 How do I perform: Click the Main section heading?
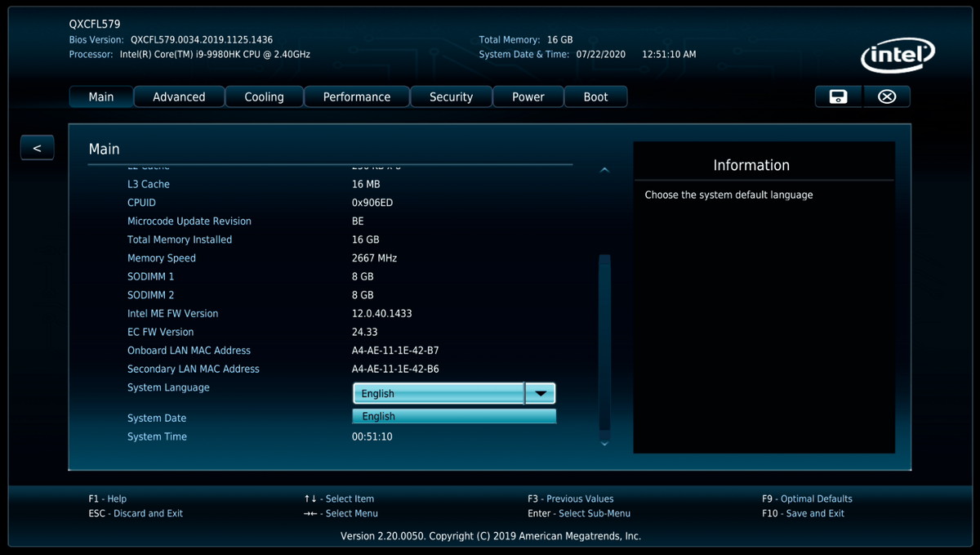point(104,149)
